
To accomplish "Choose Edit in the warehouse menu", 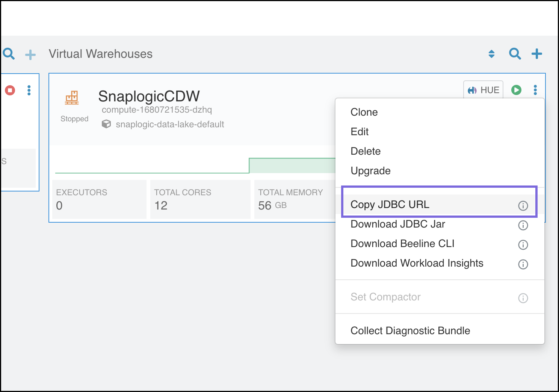I will coord(360,132).
